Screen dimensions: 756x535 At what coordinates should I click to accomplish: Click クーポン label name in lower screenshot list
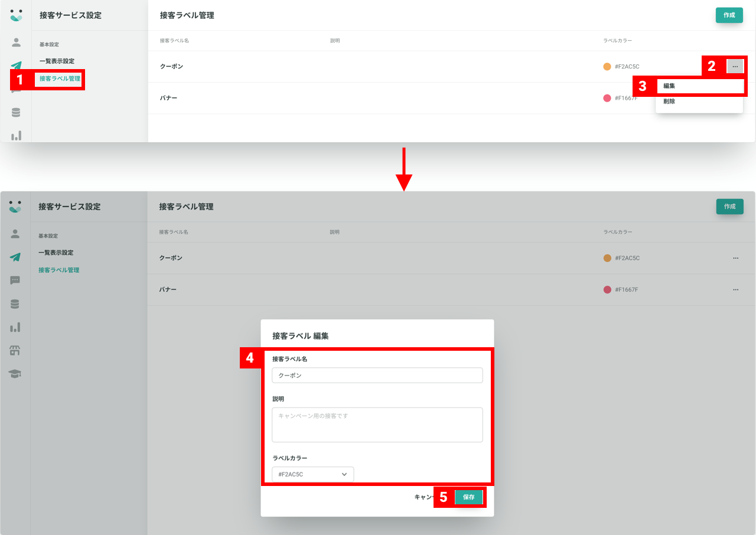click(x=171, y=258)
